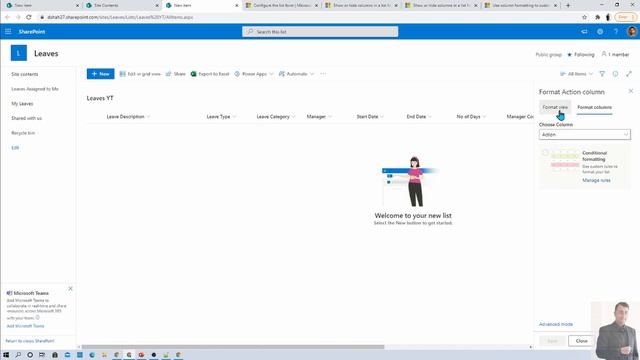Click the Share command in toolbar
The height and width of the screenshot is (360, 640).
coord(176,74)
